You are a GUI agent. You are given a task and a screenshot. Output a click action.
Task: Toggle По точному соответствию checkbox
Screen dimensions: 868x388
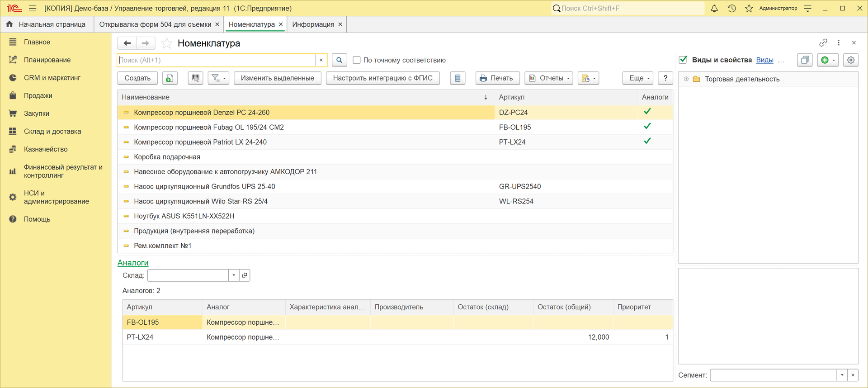357,60
